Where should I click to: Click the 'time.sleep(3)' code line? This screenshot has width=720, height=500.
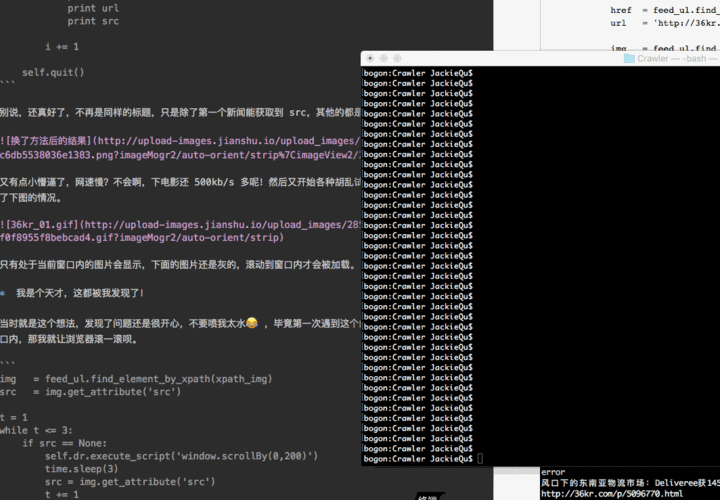pos(81,469)
